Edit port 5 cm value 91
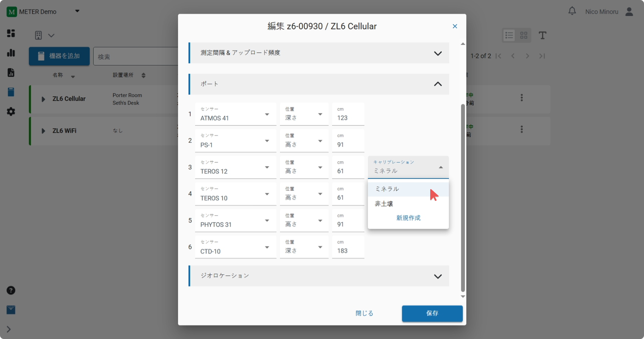This screenshot has width=644, height=339. point(348,221)
